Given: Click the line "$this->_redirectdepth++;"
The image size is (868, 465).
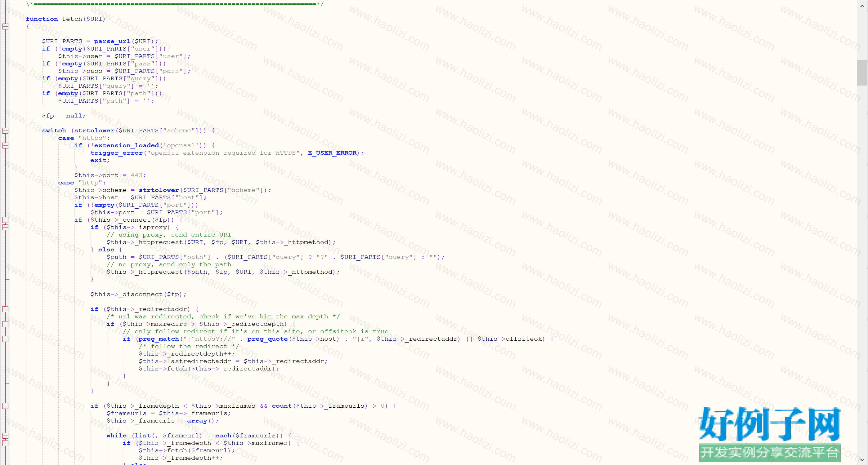Looking at the screenshot, I should 187,353.
